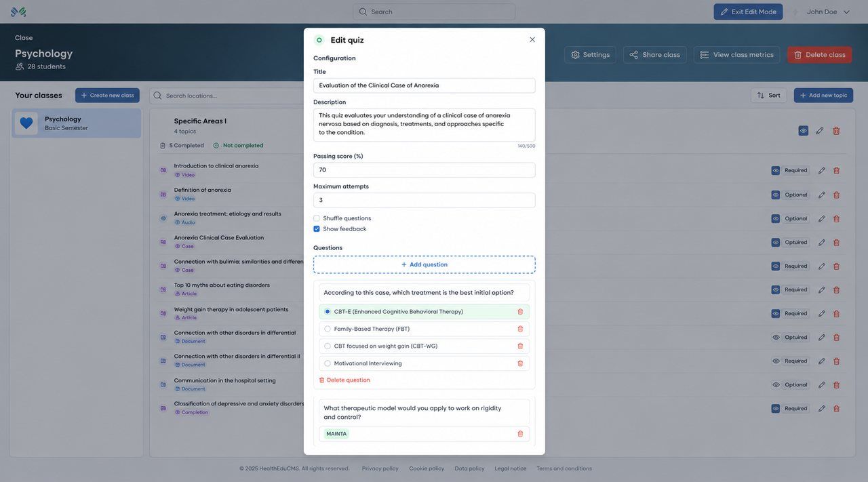Click the quiz Title input field
Image resolution: width=868 pixels, height=482 pixels.
click(425, 85)
